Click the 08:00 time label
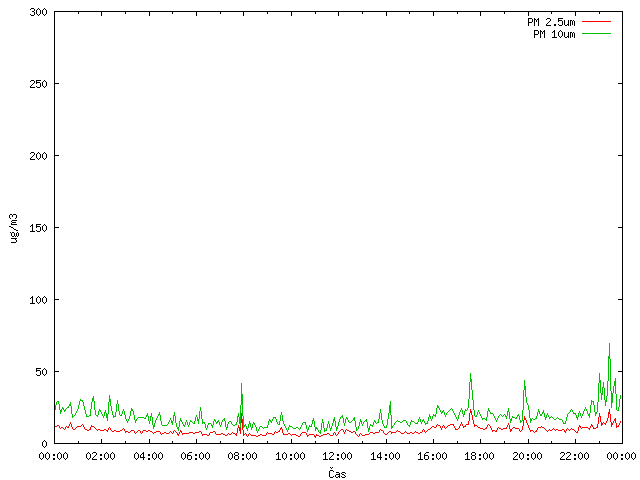This screenshot has height=480, width=640. pyautogui.click(x=242, y=456)
